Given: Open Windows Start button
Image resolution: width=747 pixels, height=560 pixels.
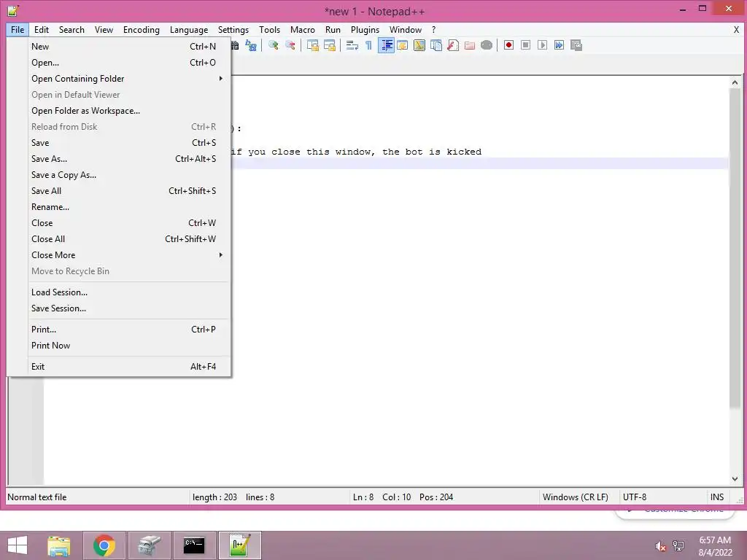Looking at the screenshot, I should point(18,545).
